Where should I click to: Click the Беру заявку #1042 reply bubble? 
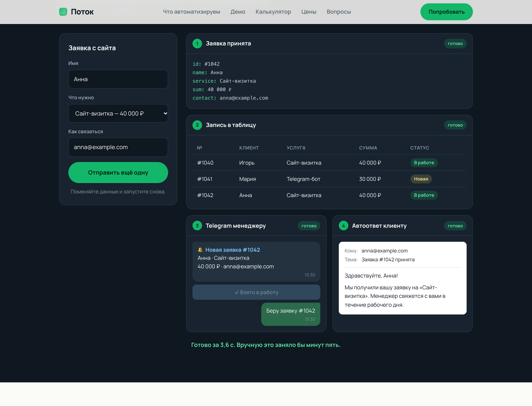pos(291,314)
